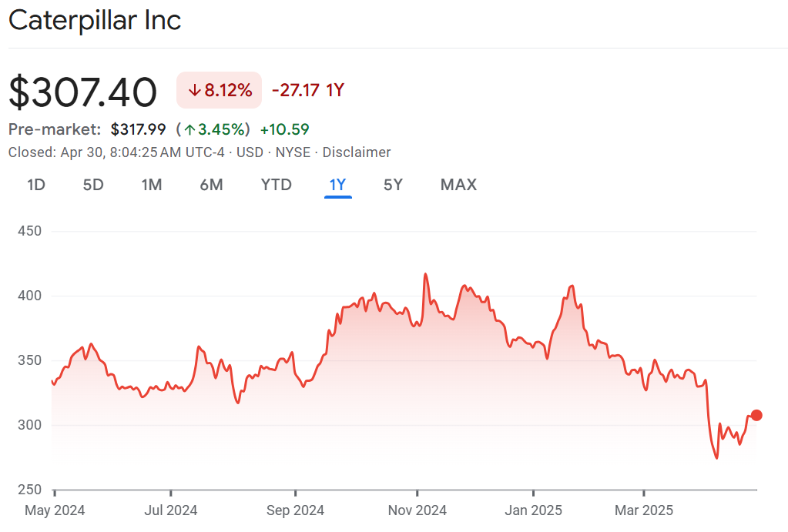Switch the chart to 5Y
This screenshot has width=788, height=532.
(393, 185)
